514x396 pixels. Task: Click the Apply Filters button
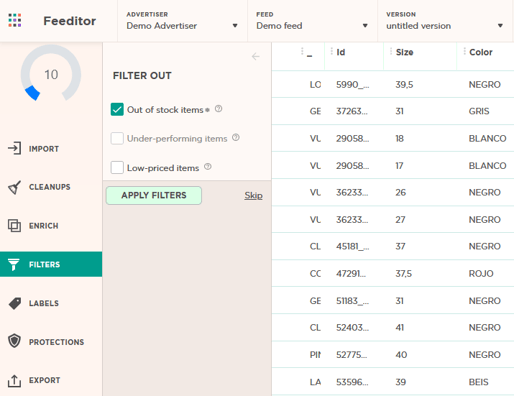154,195
